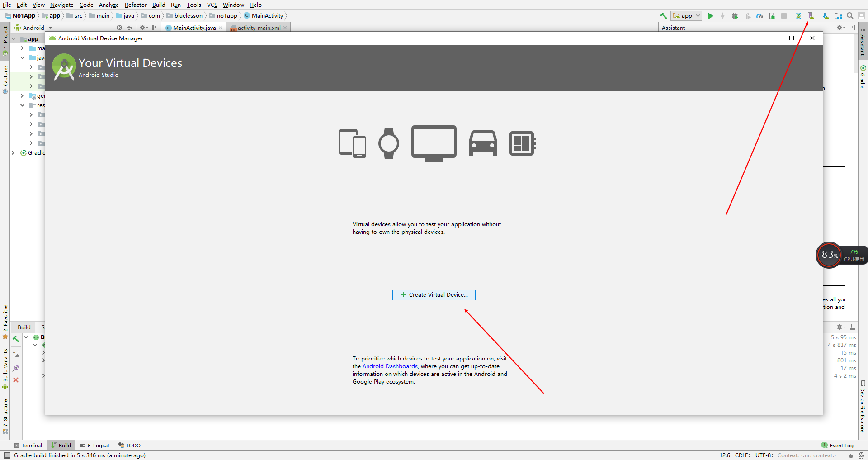Toggle the Gradle side tool window
This screenshot has width=868, height=460.
point(863,76)
